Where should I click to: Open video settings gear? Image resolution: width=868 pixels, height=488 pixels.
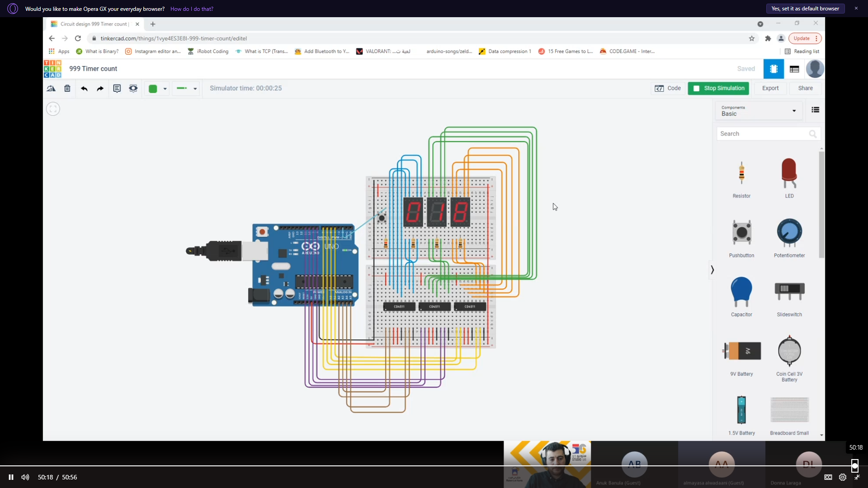843,477
